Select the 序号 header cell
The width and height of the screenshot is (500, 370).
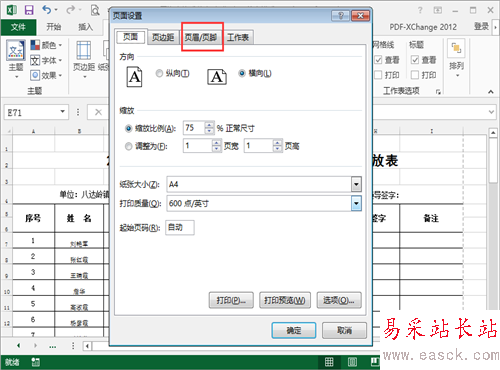33,218
